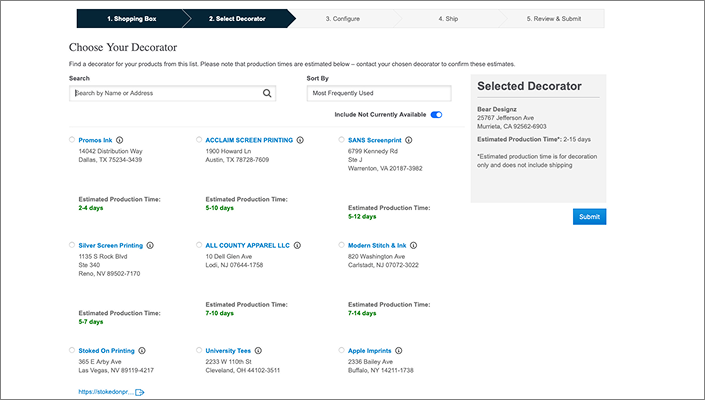Open info icon next to Stoked On Printing
Image resolution: width=705 pixels, height=400 pixels.
(x=143, y=351)
